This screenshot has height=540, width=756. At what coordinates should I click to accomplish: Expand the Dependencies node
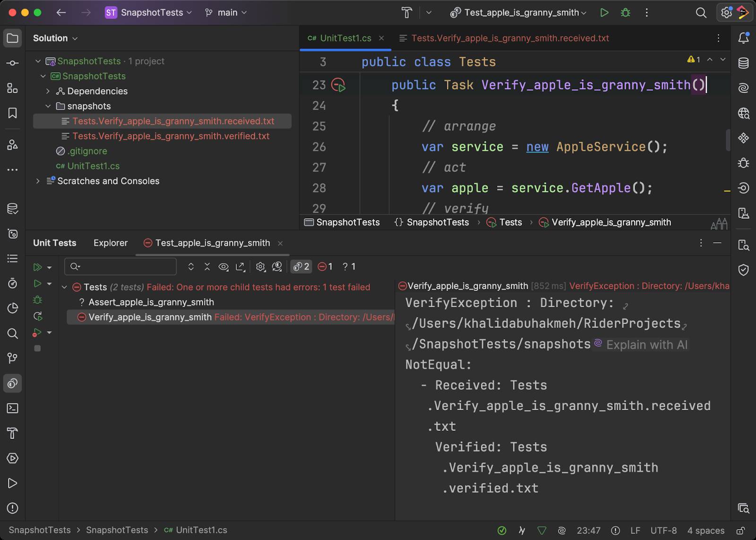[48, 91]
